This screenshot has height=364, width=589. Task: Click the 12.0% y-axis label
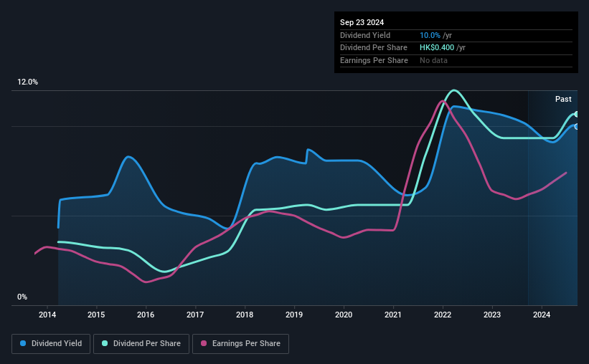(x=27, y=82)
